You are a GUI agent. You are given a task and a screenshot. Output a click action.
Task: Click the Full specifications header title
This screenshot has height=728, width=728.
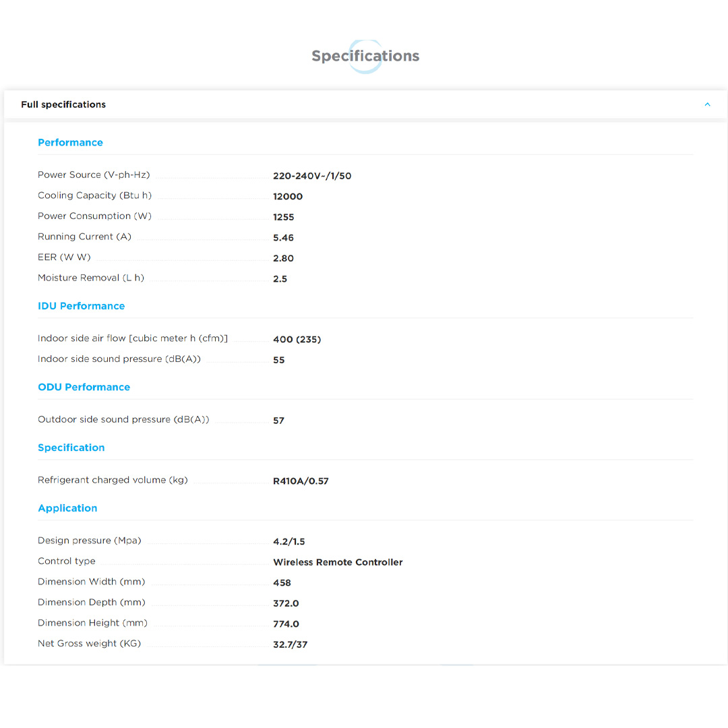point(63,104)
